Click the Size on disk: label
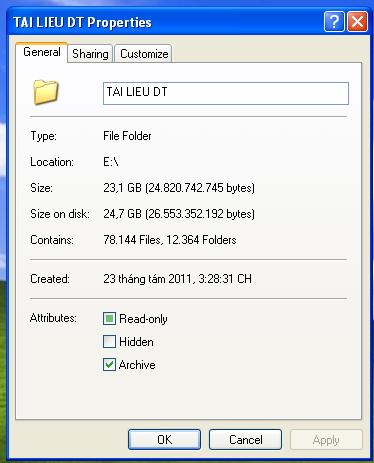 pos(60,214)
